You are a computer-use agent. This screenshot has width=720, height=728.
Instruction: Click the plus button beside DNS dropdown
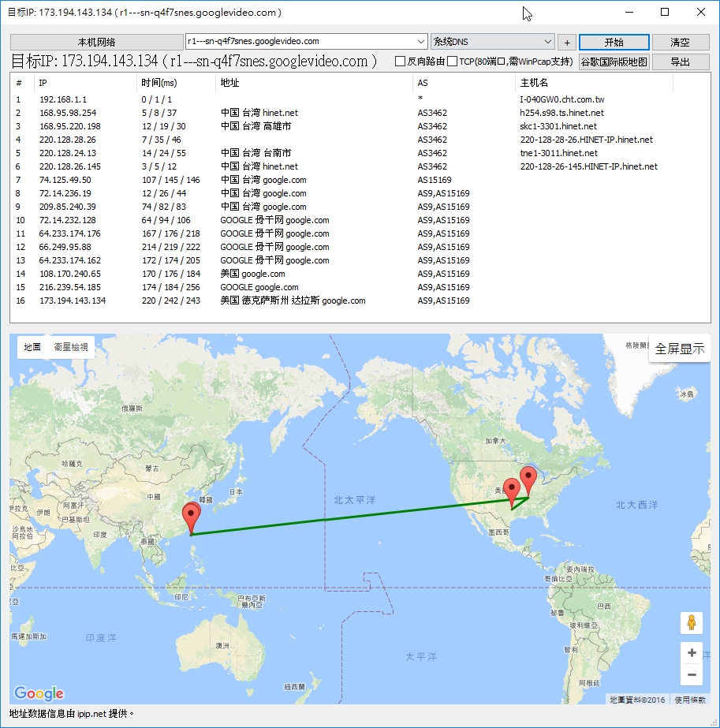coord(567,43)
